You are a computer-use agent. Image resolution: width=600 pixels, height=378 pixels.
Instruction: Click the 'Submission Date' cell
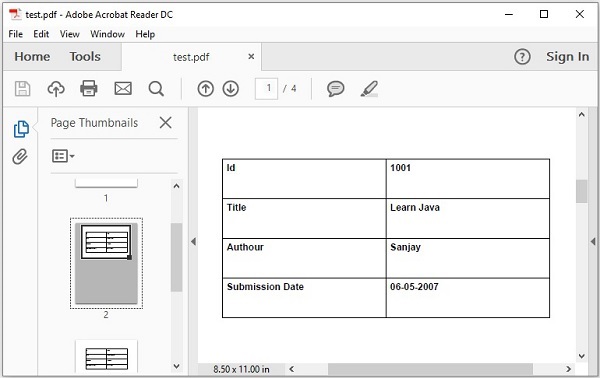click(x=304, y=298)
